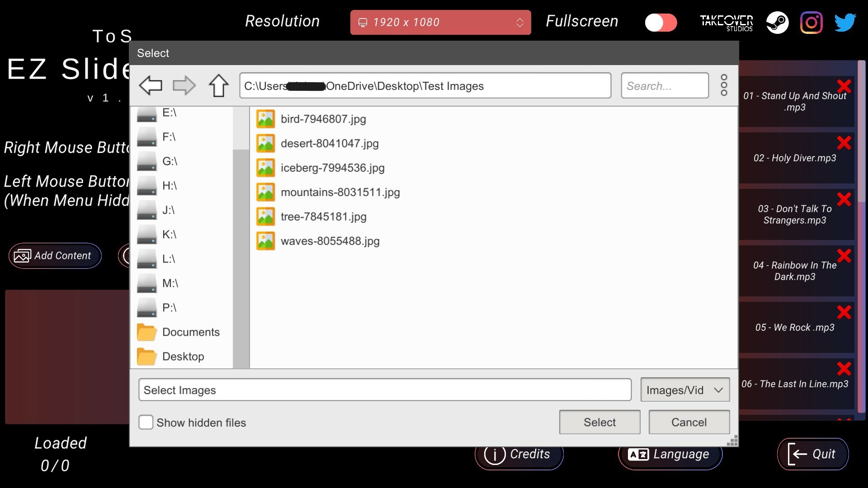Open the Instagram icon
Viewport: 868px width, 488px height.
click(811, 22)
